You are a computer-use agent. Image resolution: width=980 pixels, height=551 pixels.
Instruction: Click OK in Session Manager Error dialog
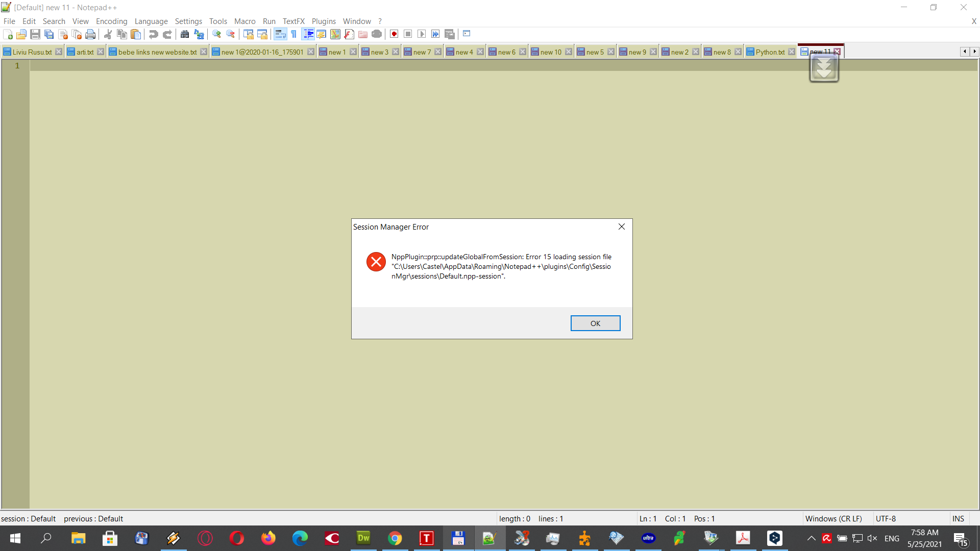pos(595,323)
